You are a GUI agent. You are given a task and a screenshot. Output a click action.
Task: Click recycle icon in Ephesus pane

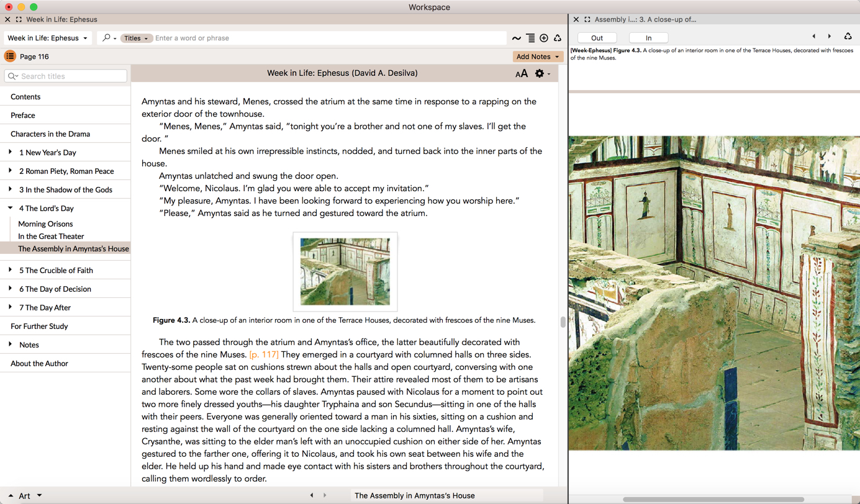(x=558, y=38)
